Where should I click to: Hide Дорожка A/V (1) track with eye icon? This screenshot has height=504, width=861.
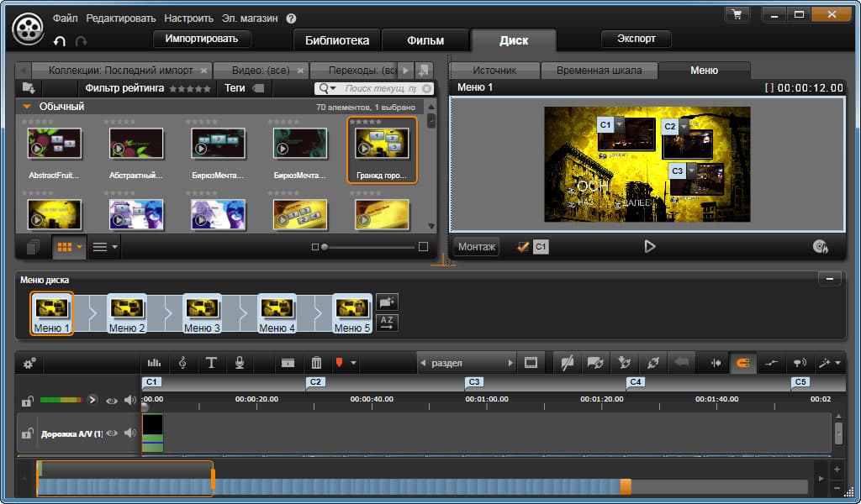tap(113, 433)
